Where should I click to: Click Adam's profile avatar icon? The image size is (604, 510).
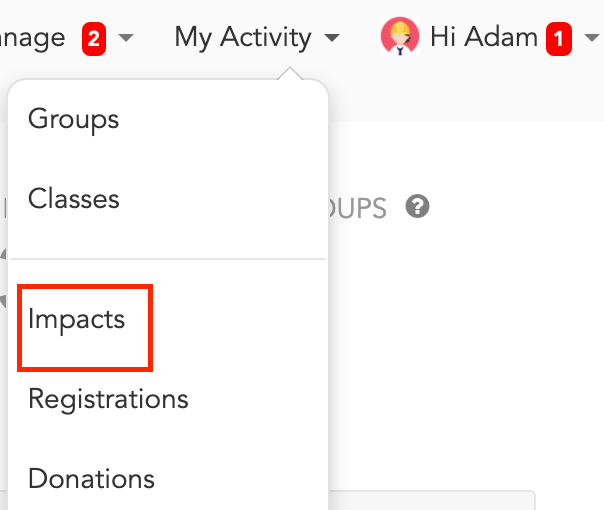coord(400,36)
